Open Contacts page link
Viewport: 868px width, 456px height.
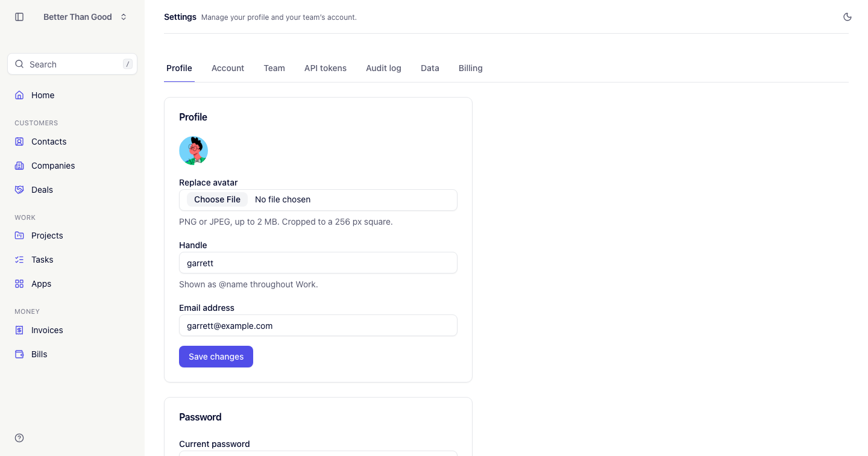pos(72,142)
